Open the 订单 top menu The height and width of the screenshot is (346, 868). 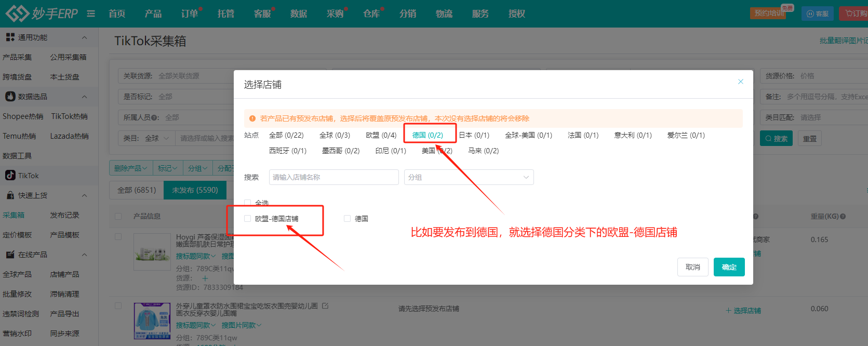190,14
